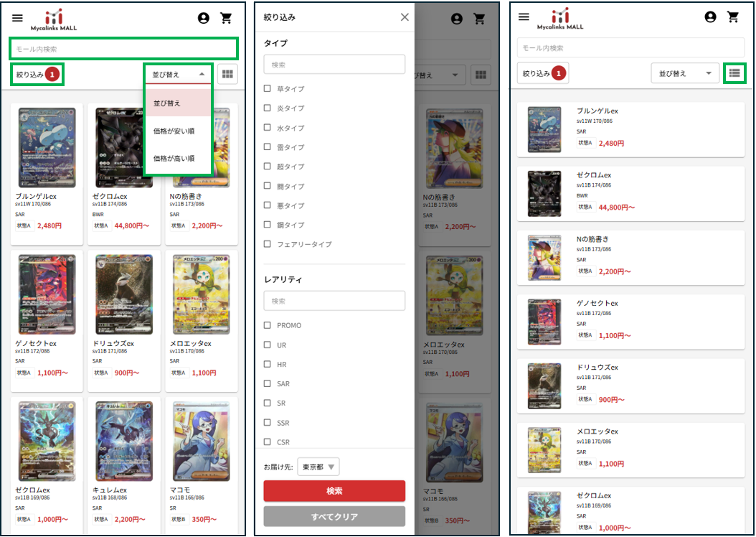Click dimmed 並び替え dropdown behind filter panel

440,75
